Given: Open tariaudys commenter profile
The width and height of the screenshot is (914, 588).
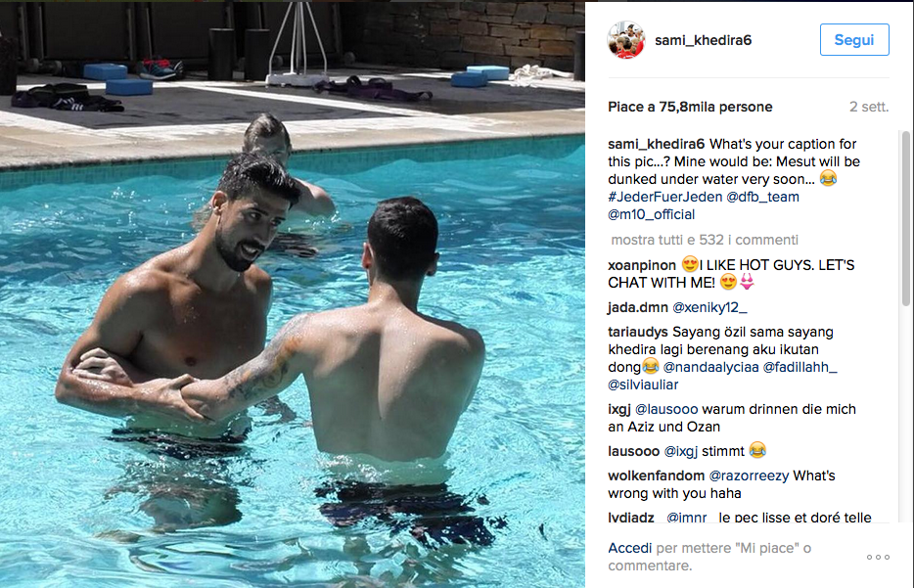Looking at the screenshot, I should pyautogui.click(x=638, y=333).
